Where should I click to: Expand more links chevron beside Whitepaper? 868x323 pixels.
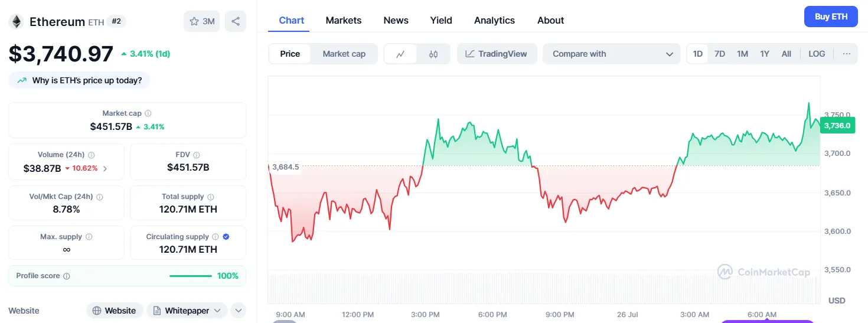[x=238, y=311]
